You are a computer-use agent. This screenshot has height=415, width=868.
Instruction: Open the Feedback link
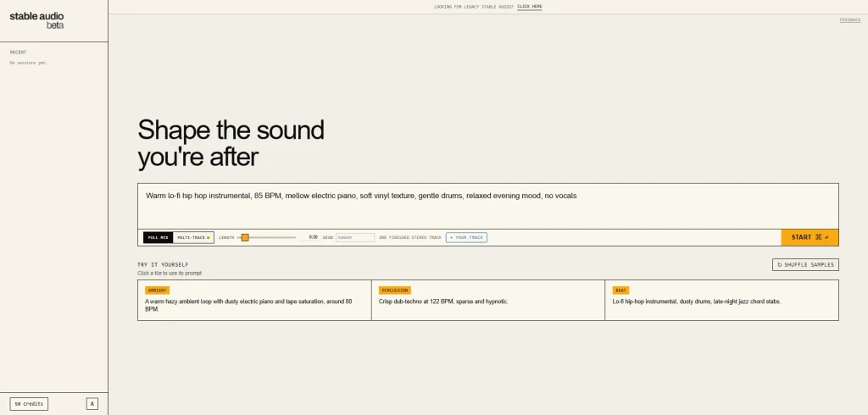(x=849, y=20)
